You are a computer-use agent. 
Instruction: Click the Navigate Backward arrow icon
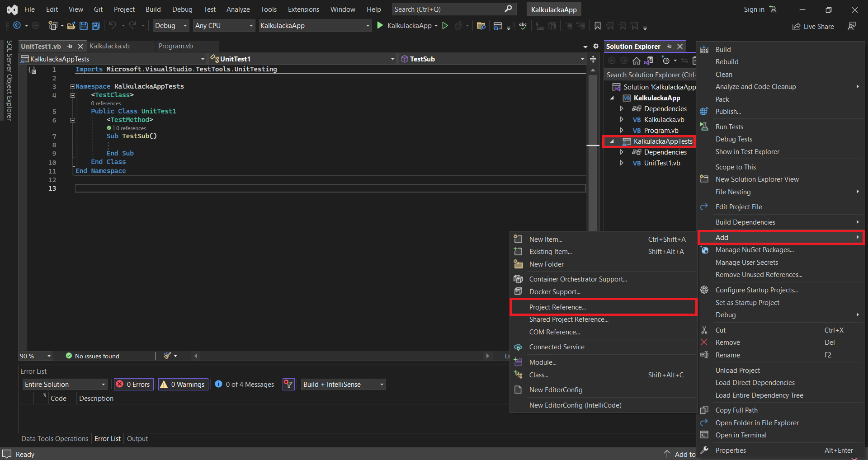[17, 26]
